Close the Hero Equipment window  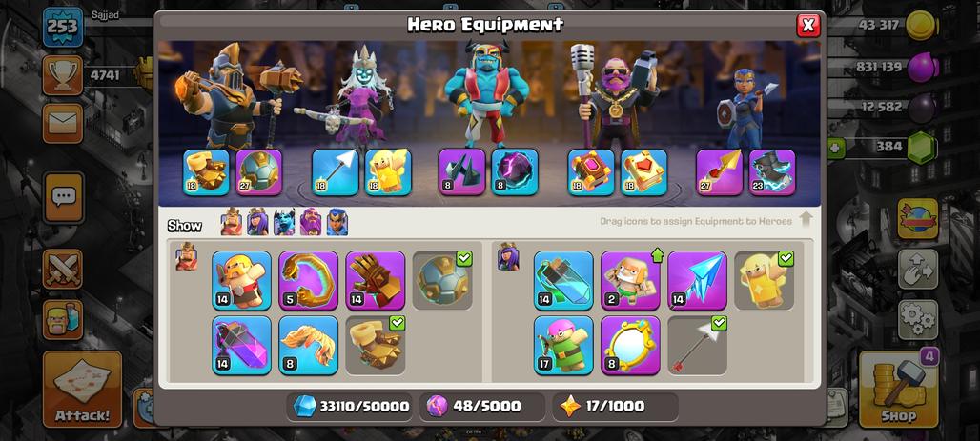(808, 25)
